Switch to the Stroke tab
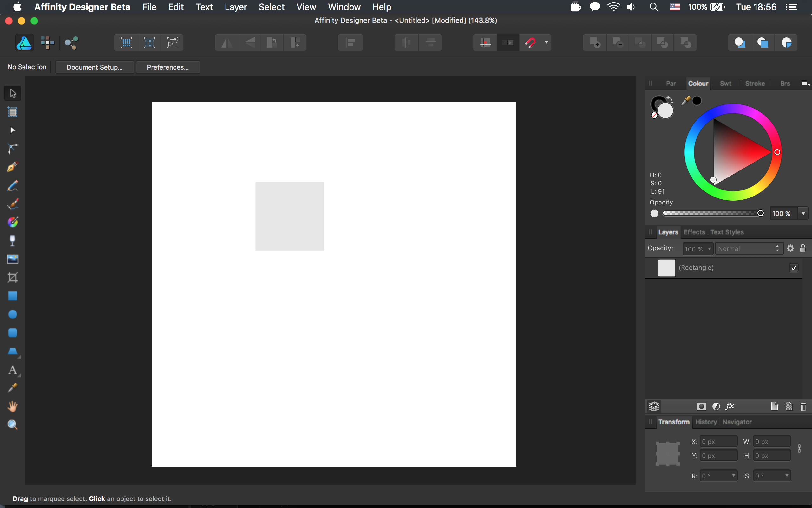The width and height of the screenshot is (812, 508). 755,83
